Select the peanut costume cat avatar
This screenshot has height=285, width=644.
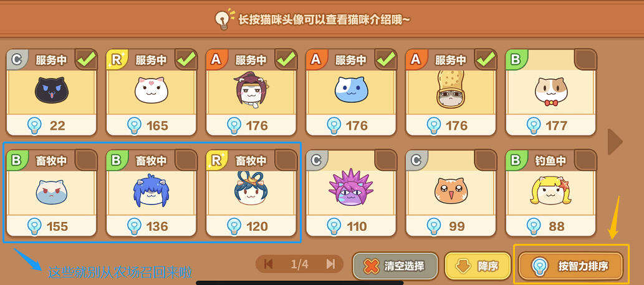pyautogui.click(x=451, y=89)
